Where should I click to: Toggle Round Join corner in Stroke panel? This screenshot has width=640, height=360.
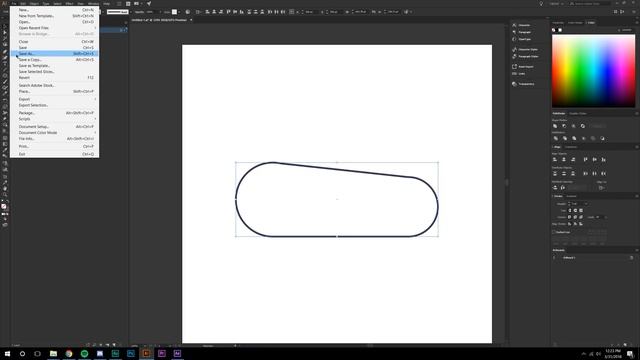click(575, 217)
